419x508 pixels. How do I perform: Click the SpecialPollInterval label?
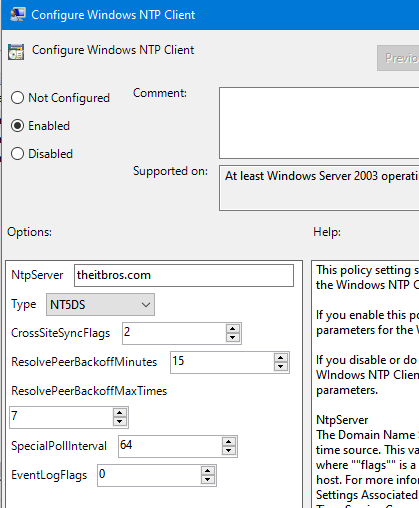click(59, 446)
